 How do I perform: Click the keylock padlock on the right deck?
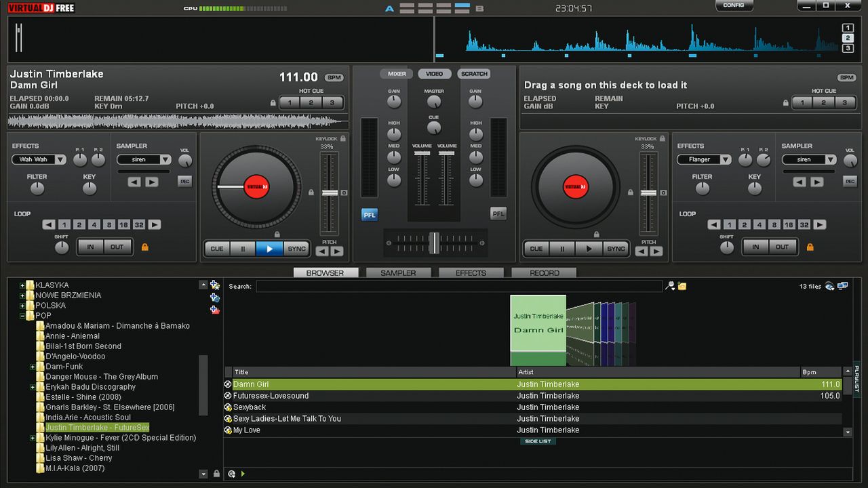click(x=663, y=138)
